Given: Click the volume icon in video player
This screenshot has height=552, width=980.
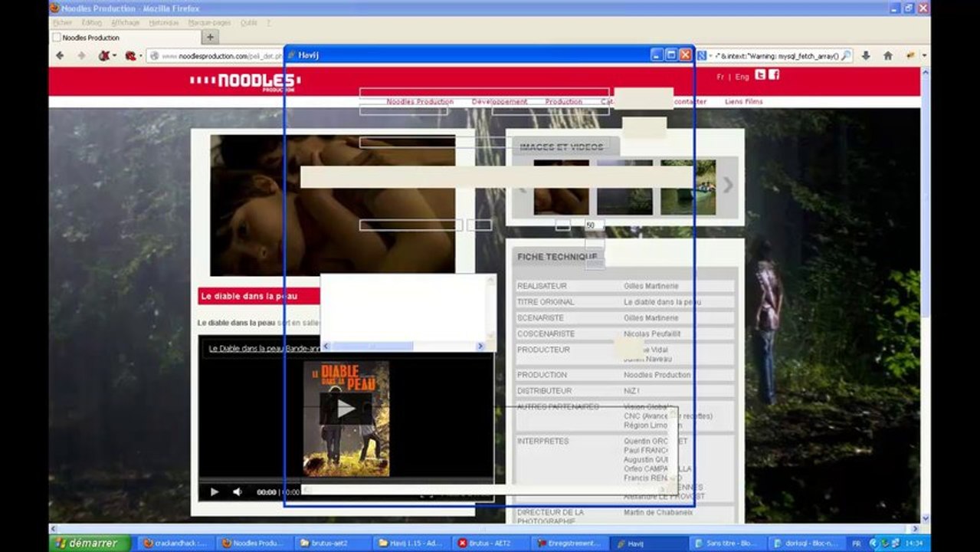Looking at the screenshot, I should [x=237, y=491].
